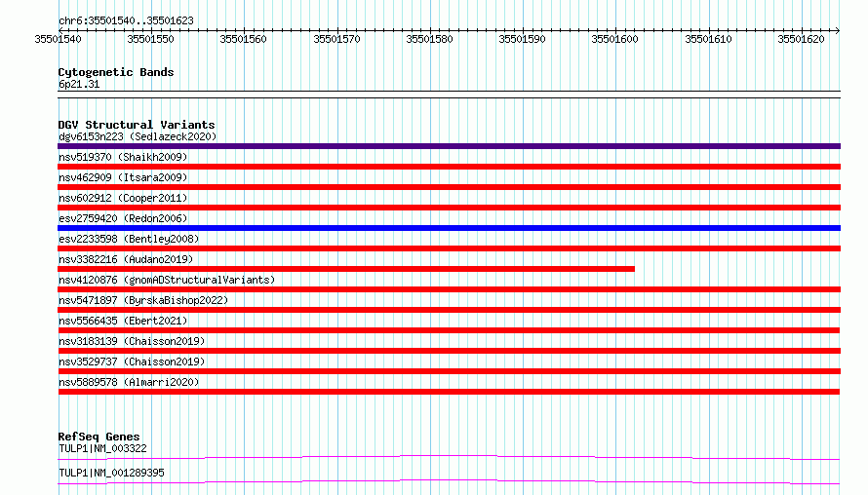Open the RefSeq Genes track heading
This screenshot has height=495, width=868.
tap(99, 437)
